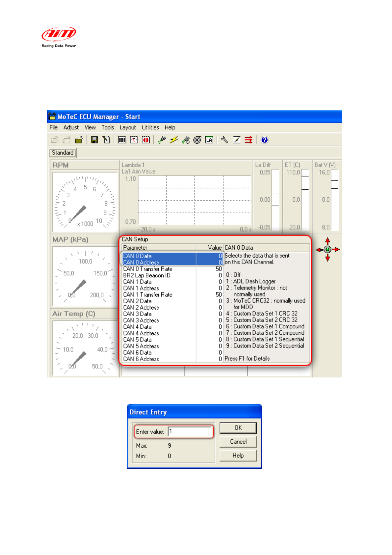Image resolution: width=392 pixels, height=555 pixels.
Task: Click the blue help question mark icon
Action: coord(264,140)
